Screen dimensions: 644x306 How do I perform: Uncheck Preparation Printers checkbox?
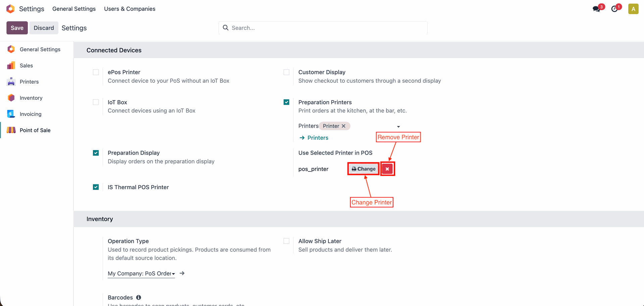pos(286,102)
